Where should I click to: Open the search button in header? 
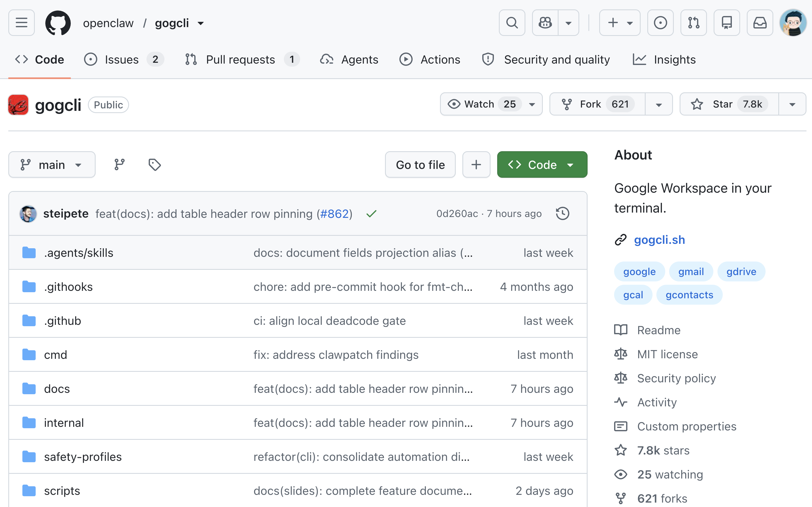pyautogui.click(x=512, y=23)
